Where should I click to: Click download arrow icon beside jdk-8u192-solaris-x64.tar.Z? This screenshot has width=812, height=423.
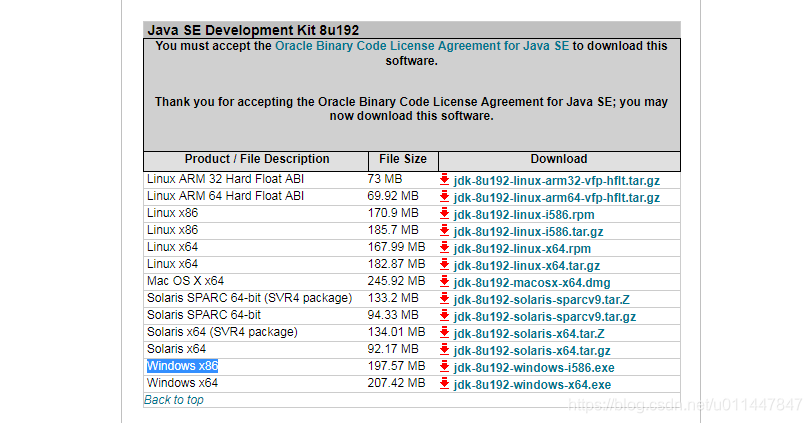[x=444, y=333]
